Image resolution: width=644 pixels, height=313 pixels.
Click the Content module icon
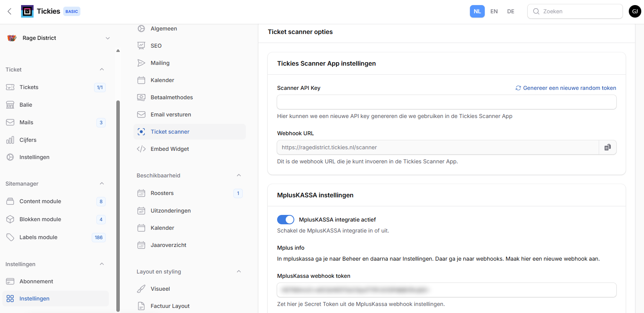[10, 201]
